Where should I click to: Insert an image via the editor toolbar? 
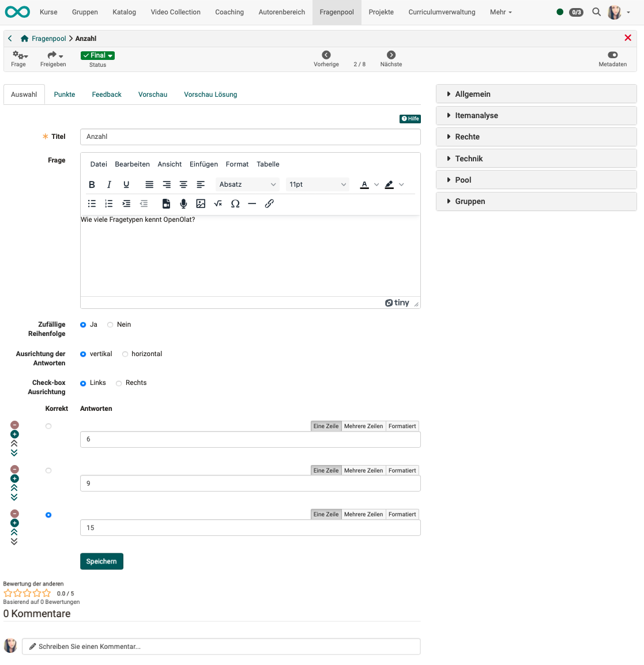click(201, 203)
